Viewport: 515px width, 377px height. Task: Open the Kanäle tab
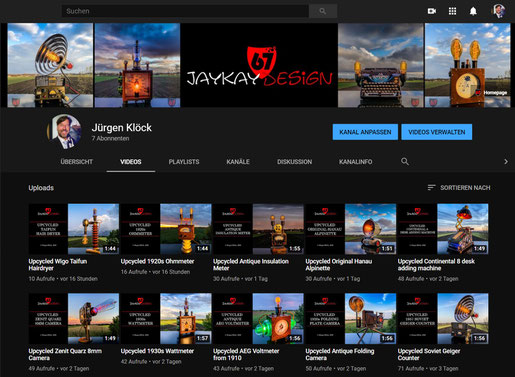point(238,162)
